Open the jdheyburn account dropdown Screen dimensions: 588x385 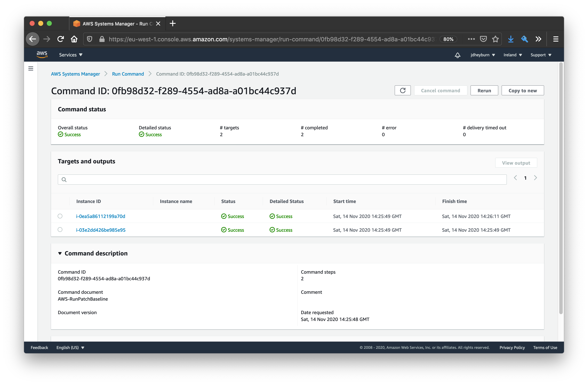coord(483,55)
